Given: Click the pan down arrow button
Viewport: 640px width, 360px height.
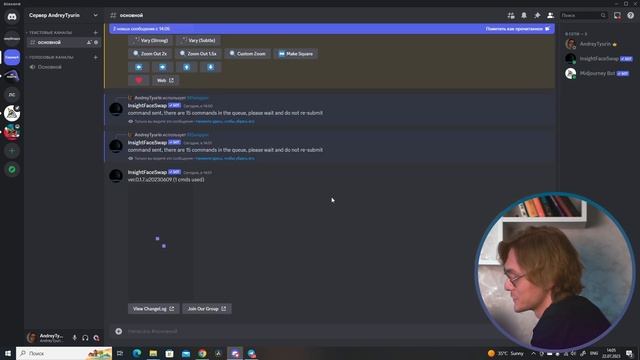Looking at the screenshot, I should [211, 67].
